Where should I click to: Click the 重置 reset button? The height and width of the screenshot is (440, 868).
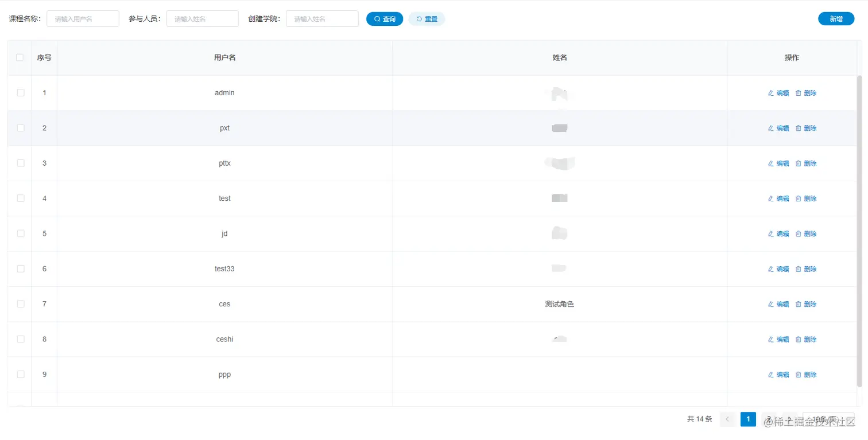coord(427,19)
